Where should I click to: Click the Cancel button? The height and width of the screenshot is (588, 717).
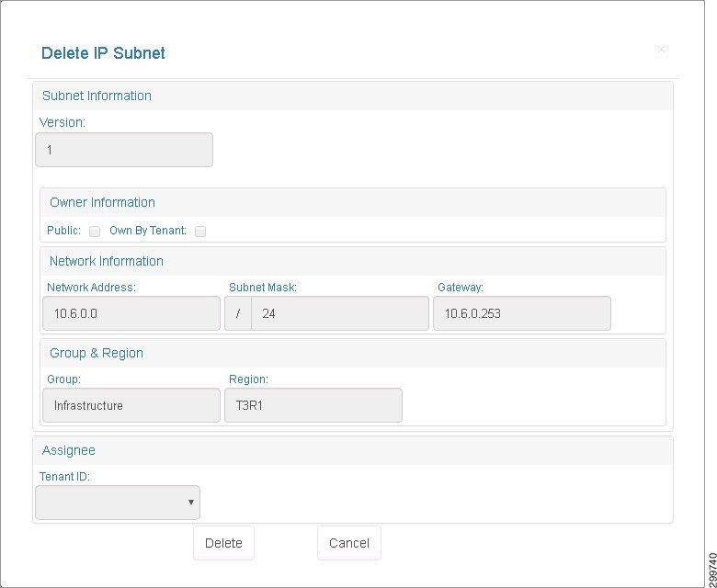(349, 543)
